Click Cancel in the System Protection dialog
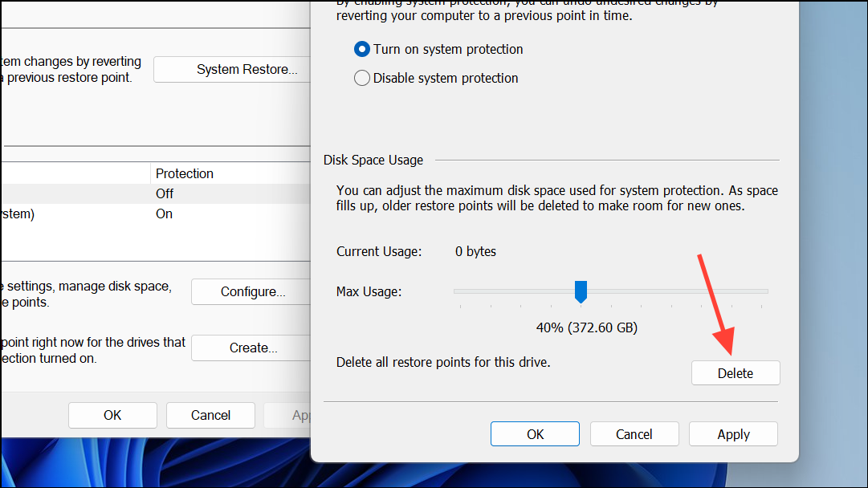The width and height of the screenshot is (868, 488). point(634,433)
